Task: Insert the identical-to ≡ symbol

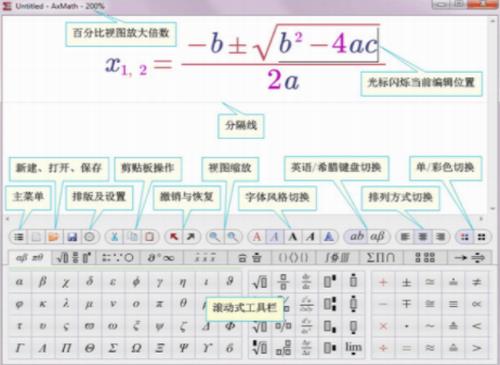Action: pos(453,304)
